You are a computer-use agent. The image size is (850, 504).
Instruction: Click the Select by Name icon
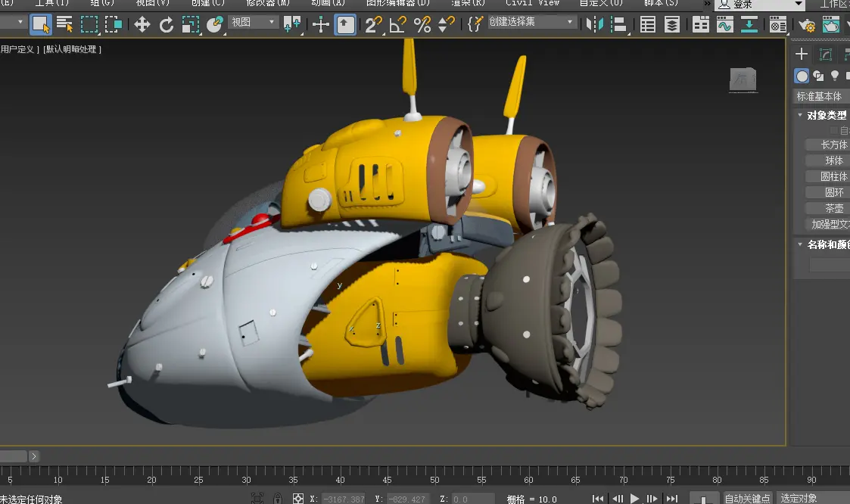click(65, 24)
